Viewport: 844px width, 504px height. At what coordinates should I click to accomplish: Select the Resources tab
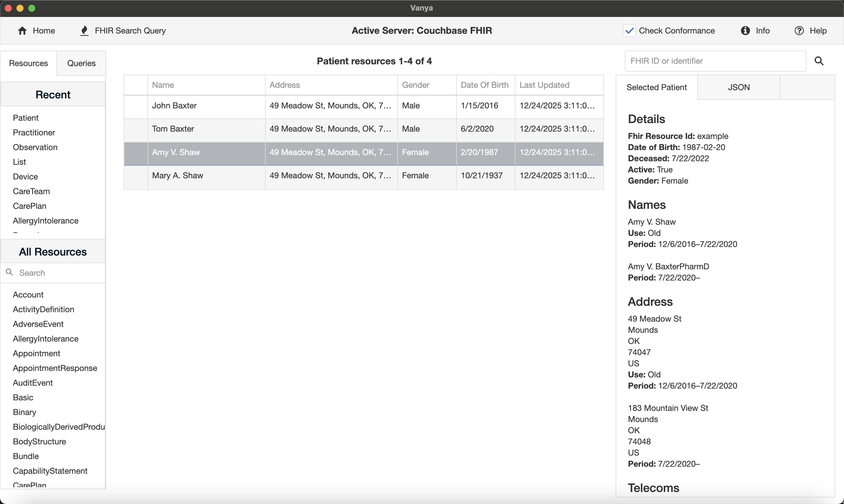[29, 63]
